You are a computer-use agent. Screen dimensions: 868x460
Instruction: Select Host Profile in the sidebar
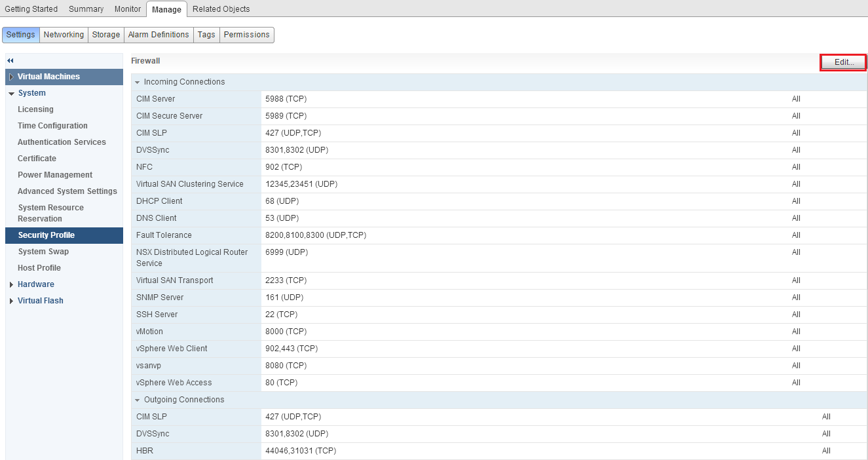coord(39,268)
